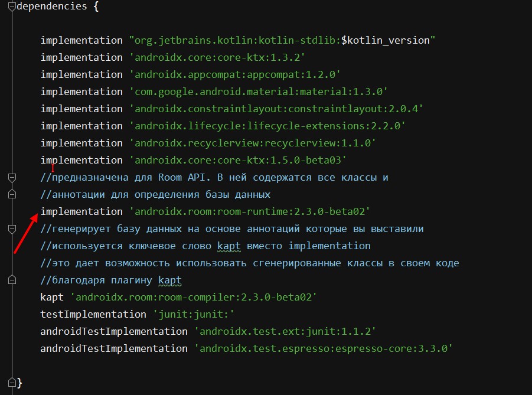The width and height of the screenshot is (532, 395).
Task: Toggle fold marker at аннотации для определения line
Action: coord(12,194)
